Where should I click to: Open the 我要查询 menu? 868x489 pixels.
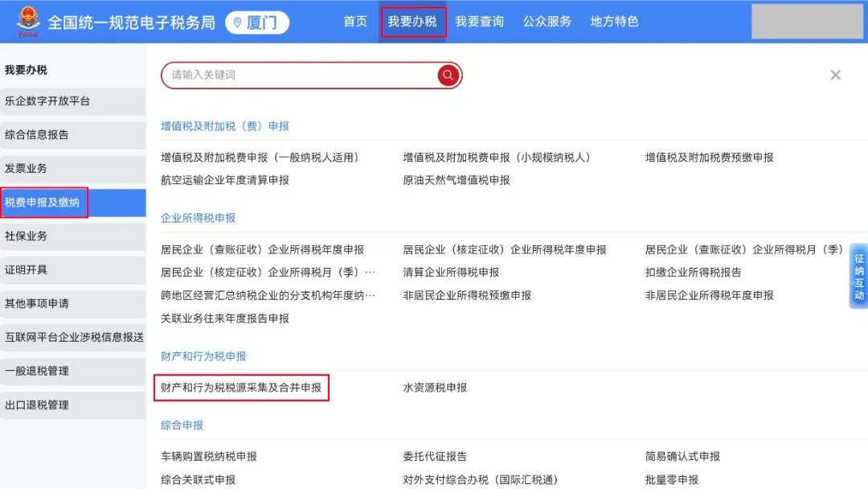click(480, 22)
